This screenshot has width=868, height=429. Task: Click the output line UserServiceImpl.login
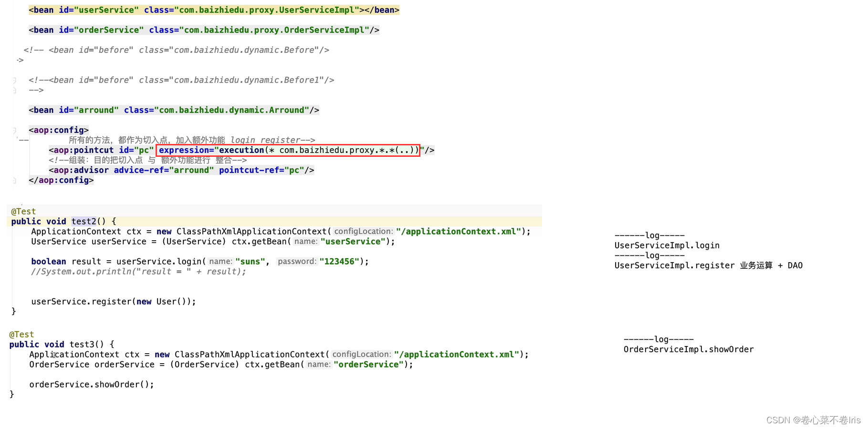point(667,245)
